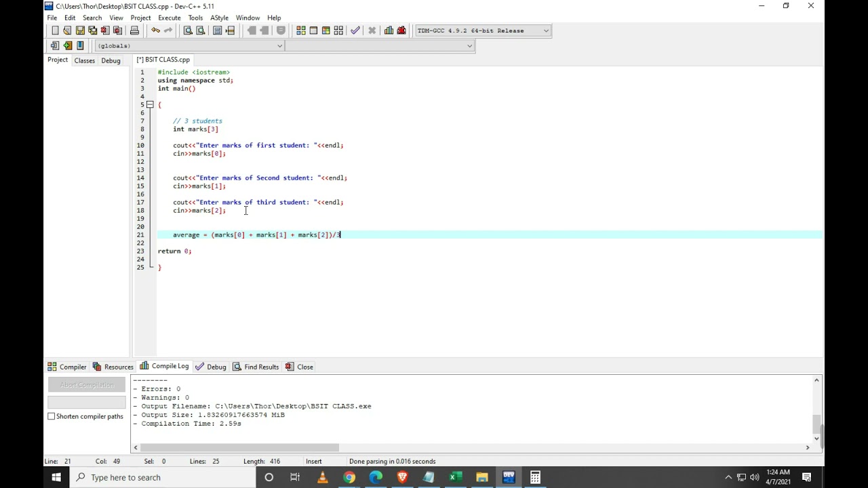The height and width of the screenshot is (488, 868).
Task: Show the Find Results tab
Action: 256,367
